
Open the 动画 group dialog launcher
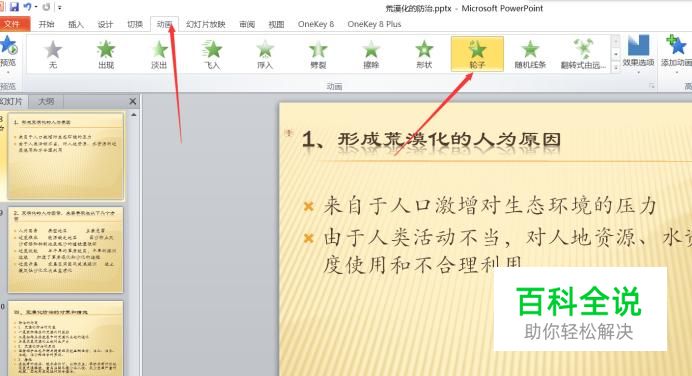pos(651,86)
